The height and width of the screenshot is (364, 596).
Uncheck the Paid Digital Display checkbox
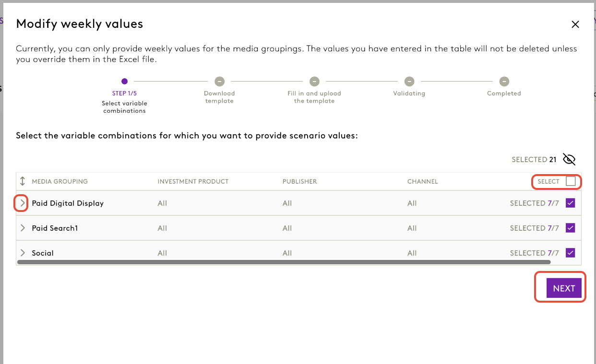[571, 203]
